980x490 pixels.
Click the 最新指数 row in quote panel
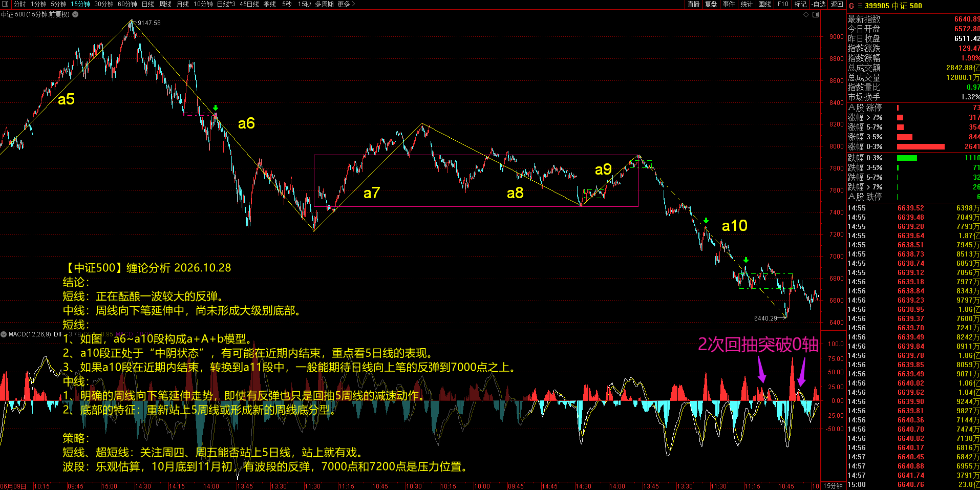(x=913, y=19)
